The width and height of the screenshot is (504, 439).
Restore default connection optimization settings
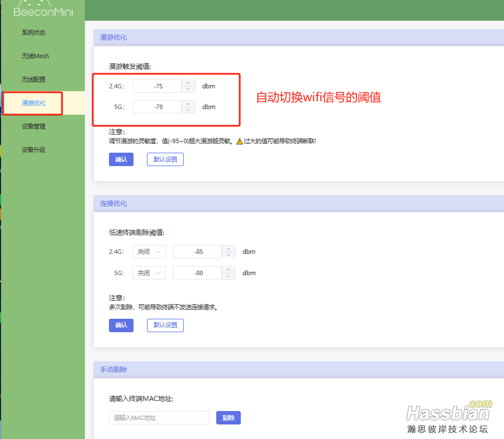coord(165,325)
